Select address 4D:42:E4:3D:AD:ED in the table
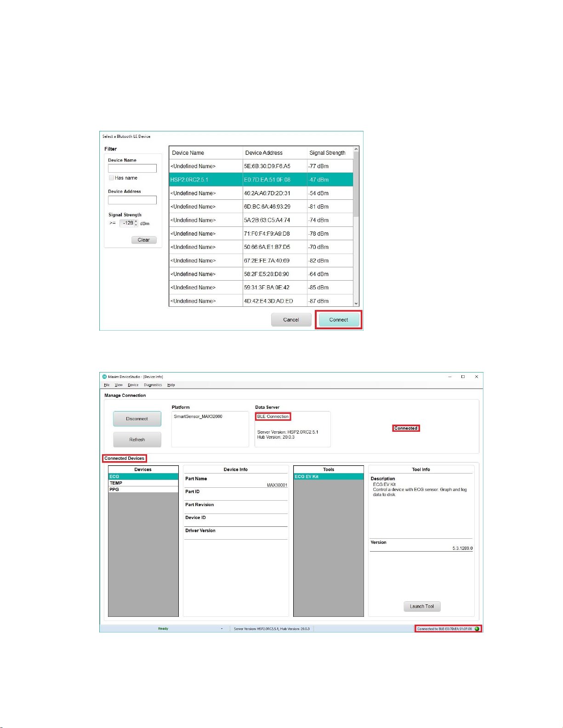Viewport: 563px width, 728px height. 275,301
